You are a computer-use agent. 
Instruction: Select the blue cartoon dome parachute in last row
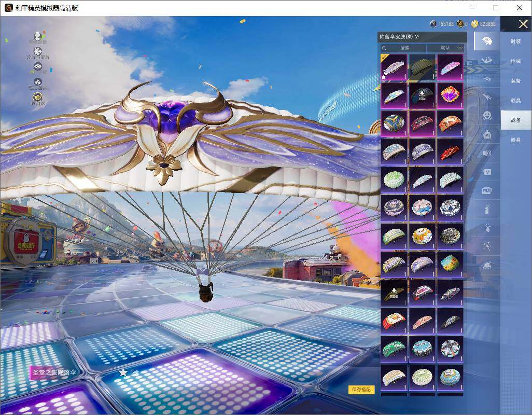click(450, 377)
